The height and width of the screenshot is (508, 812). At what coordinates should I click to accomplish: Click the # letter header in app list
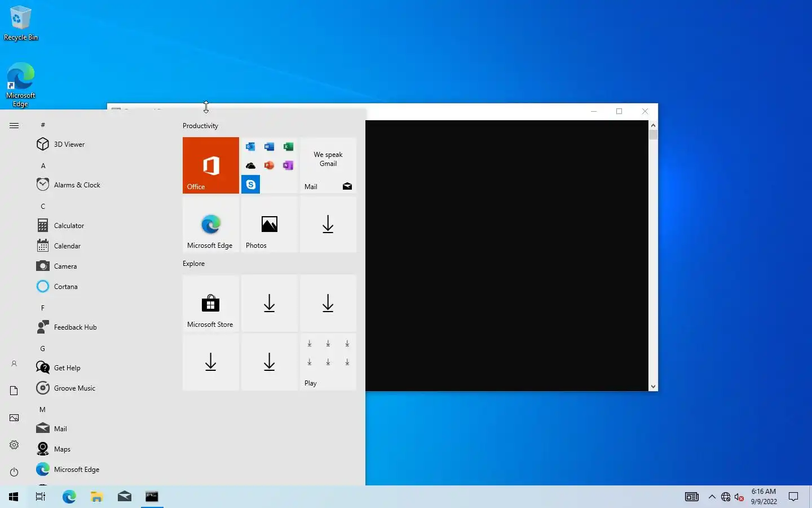(43, 125)
